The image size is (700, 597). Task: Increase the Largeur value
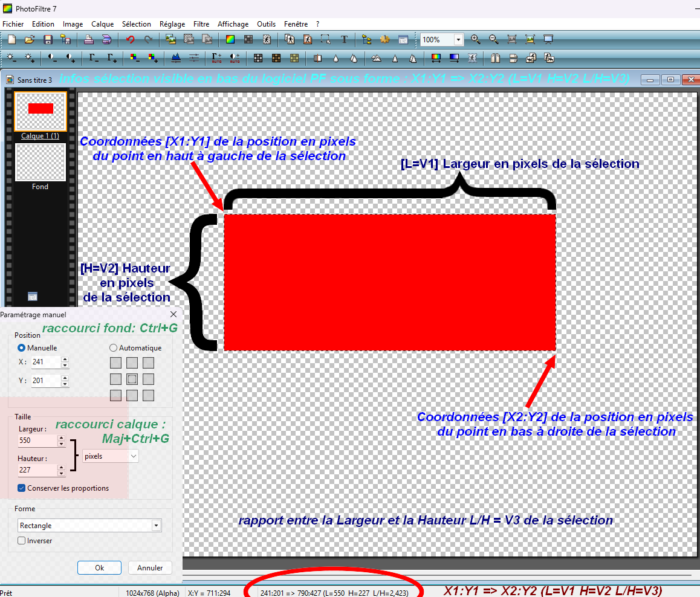click(62, 437)
